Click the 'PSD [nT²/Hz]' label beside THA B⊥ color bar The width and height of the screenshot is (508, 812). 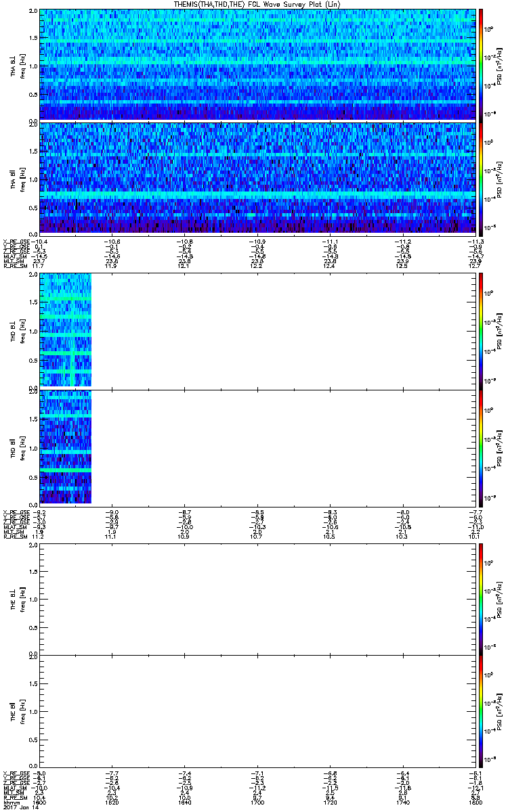tap(499, 65)
